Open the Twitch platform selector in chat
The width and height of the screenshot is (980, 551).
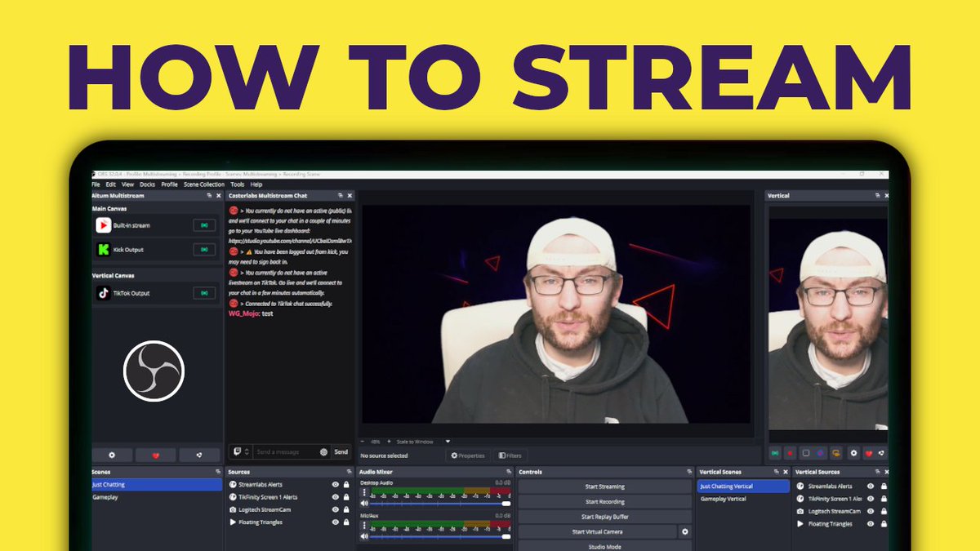[241, 451]
